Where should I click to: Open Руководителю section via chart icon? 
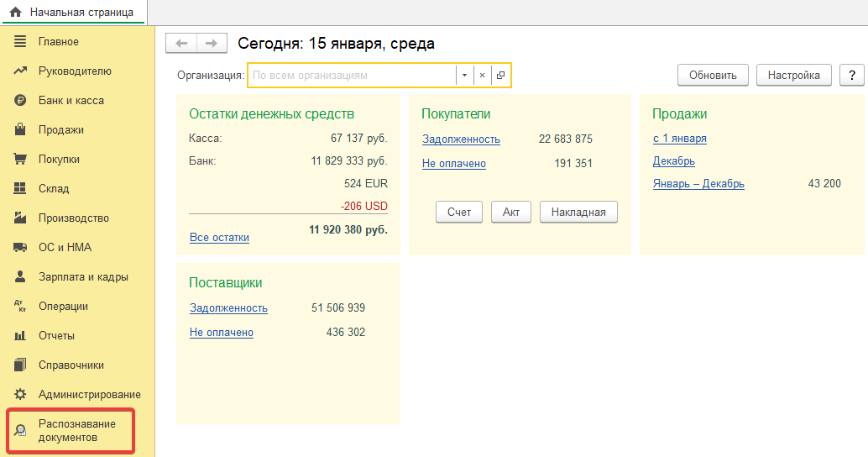coord(20,71)
